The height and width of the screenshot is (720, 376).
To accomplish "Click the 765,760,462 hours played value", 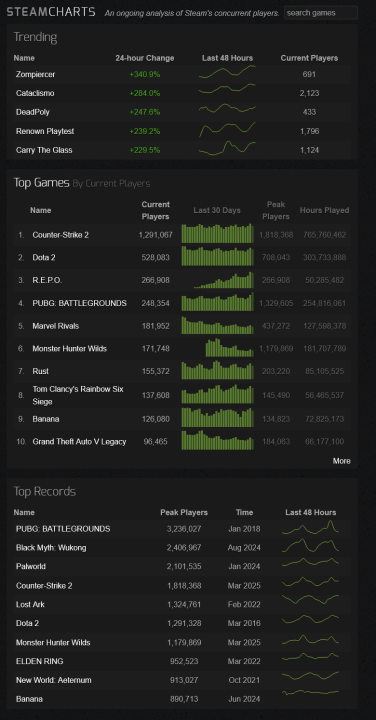I will point(325,235).
